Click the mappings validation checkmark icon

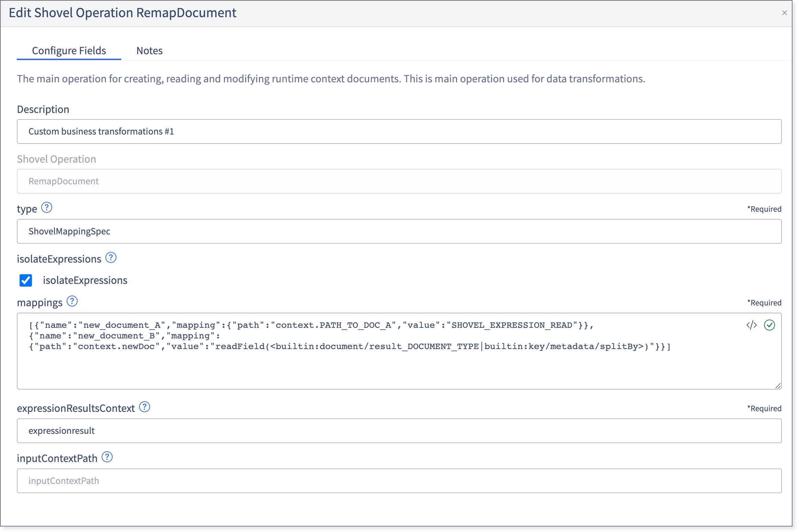769,325
